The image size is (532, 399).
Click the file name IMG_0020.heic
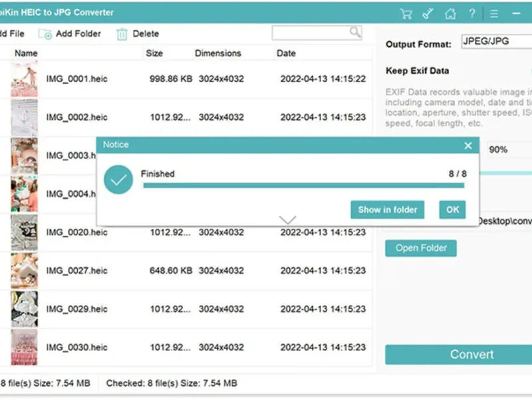click(76, 232)
